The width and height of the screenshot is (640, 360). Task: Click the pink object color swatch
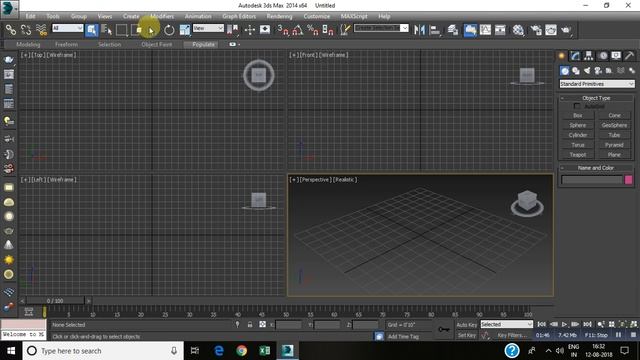(x=629, y=180)
